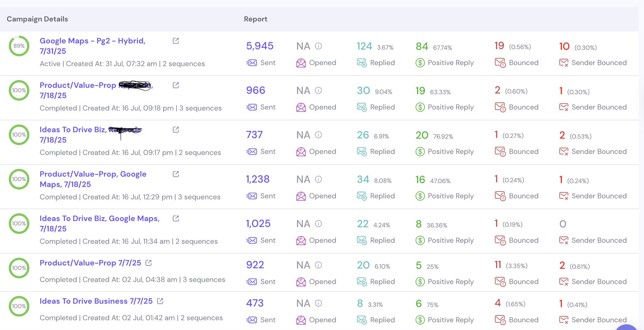
Task: Open external link icon for Product/Value-Prop 7/7/25
Action: point(148,263)
